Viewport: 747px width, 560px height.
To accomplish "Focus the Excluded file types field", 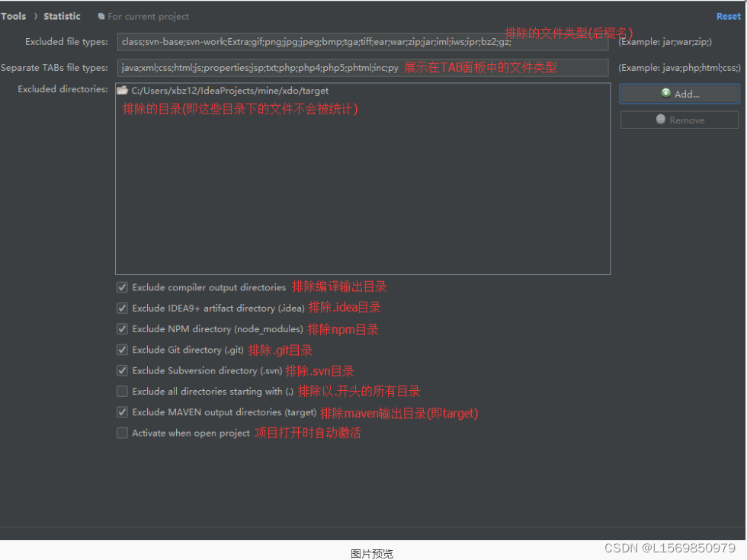I will click(x=363, y=42).
